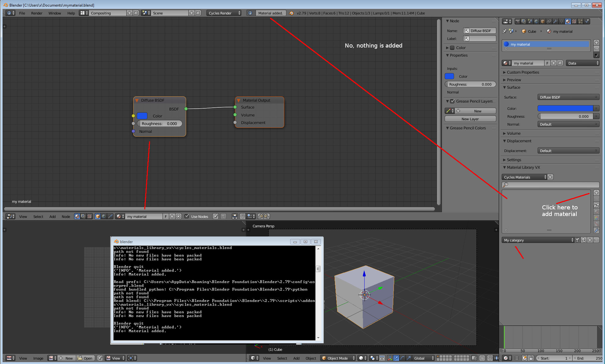
Task: Open the Particles properties tab (sparkles icon)
Action: [580, 21]
